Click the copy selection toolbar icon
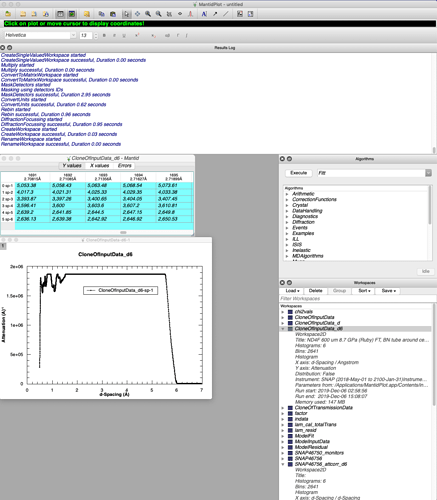The width and height of the screenshot is (437, 500). pyautogui.click(x=102, y=14)
